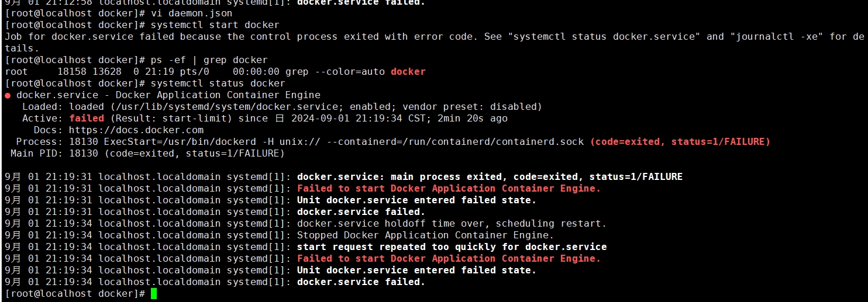Click the 'Main PID: 18130' line
This screenshot has width=868, height=302.
point(147,153)
